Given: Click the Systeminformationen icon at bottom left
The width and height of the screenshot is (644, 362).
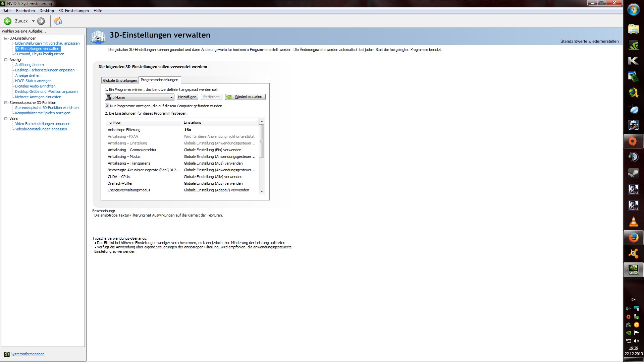Looking at the screenshot, I should coord(7,354).
